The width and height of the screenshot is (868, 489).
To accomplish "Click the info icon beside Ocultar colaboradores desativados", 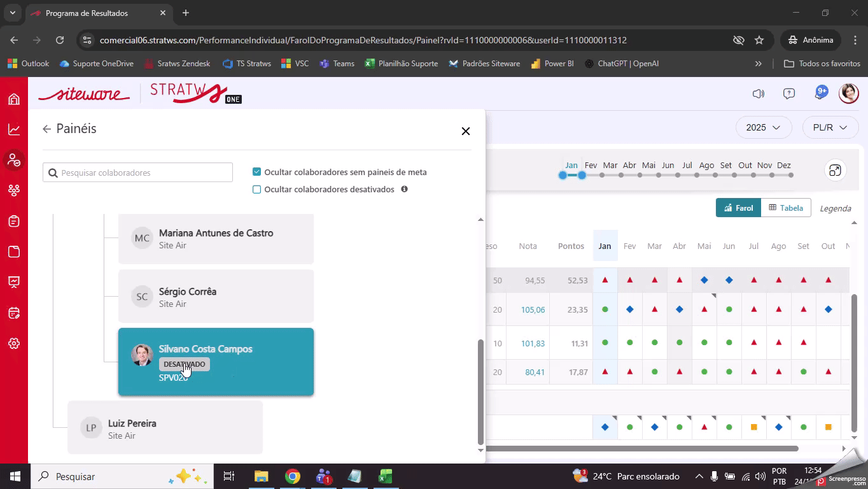I will [x=404, y=189].
